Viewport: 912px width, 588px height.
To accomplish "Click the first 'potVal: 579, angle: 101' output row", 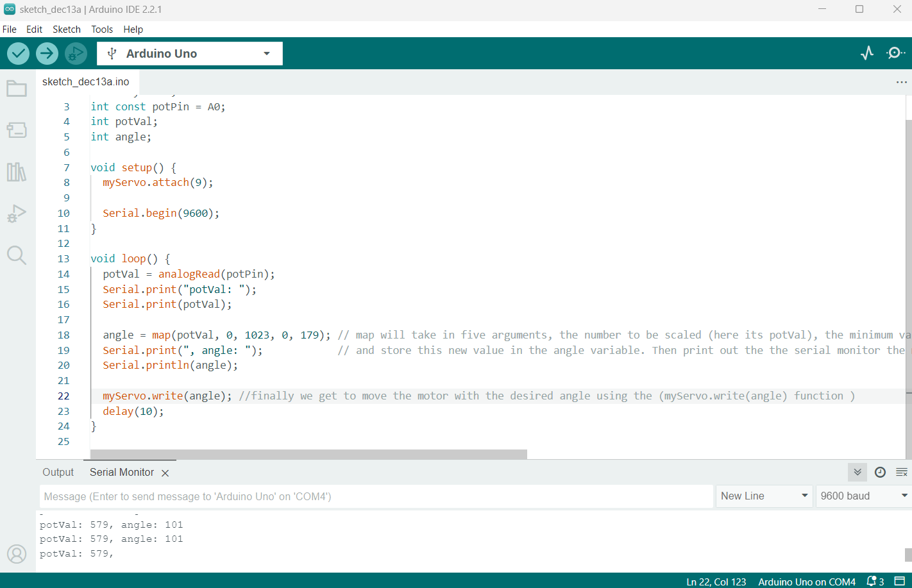I will pos(111,525).
